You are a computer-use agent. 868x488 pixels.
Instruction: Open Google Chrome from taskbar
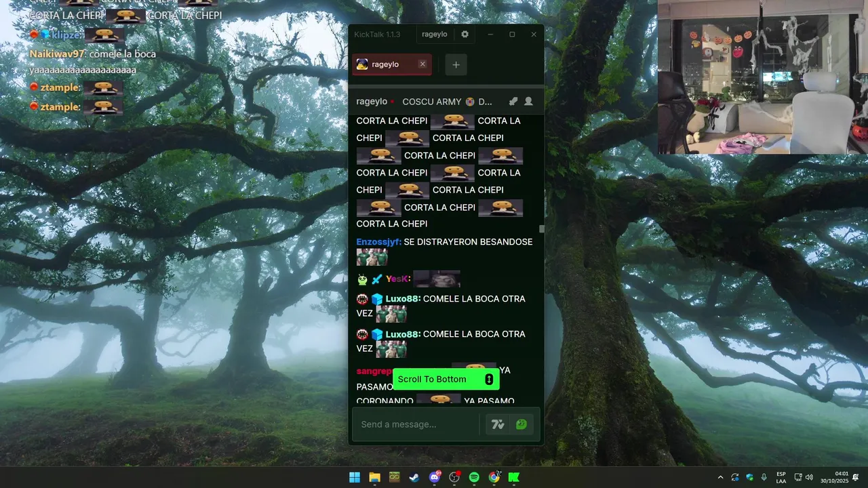494,477
